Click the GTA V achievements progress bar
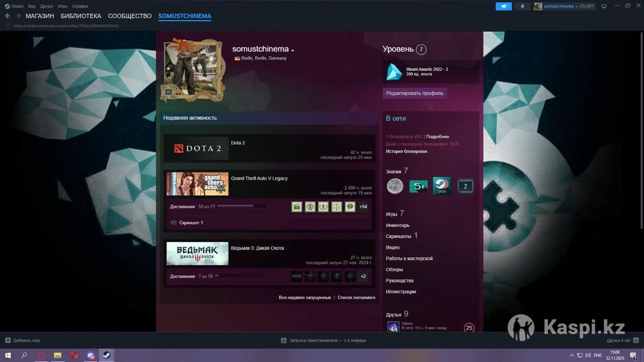644x362 pixels. [241, 206]
